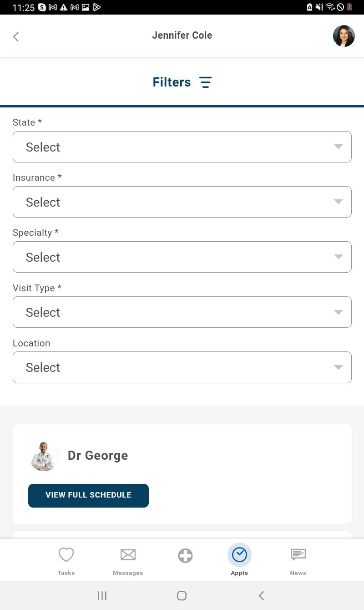
Task: Tap Android home button
Action: 182,595
